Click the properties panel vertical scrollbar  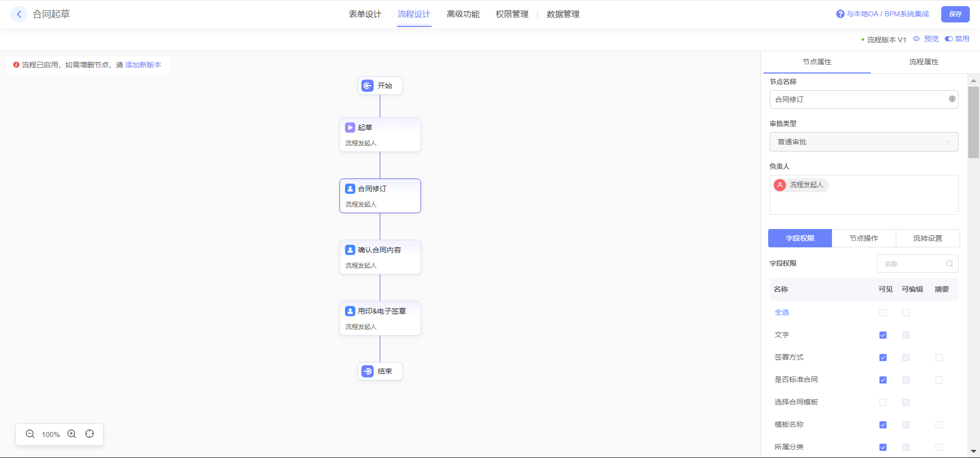tap(973, 122)
